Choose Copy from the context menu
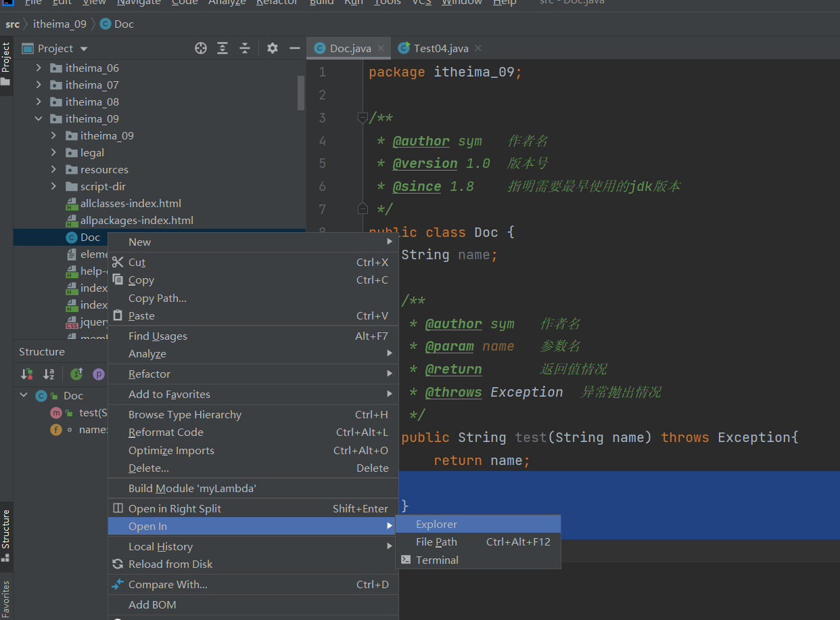840x620 pixels. (253, 280)
